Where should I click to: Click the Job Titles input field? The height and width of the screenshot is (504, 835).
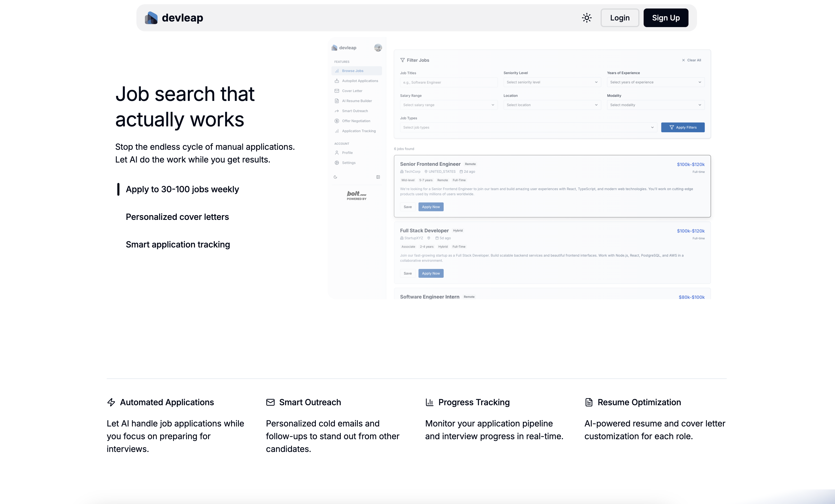click(448, 82)
